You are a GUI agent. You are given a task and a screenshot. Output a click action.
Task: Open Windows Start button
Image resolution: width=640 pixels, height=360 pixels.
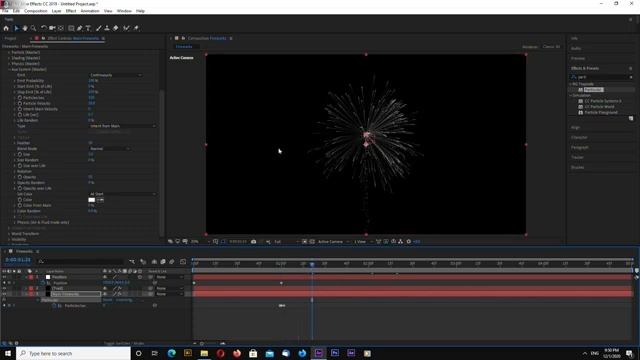8,353
